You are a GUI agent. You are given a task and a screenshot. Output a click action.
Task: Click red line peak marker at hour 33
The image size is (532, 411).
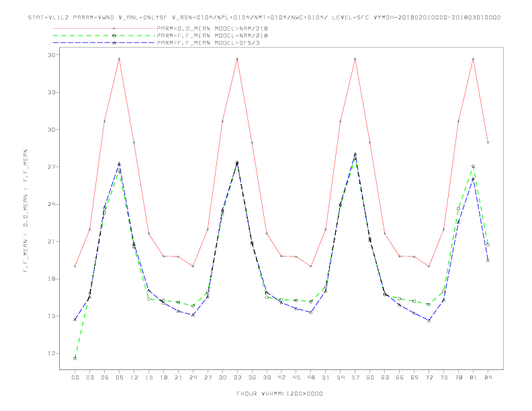237,59
